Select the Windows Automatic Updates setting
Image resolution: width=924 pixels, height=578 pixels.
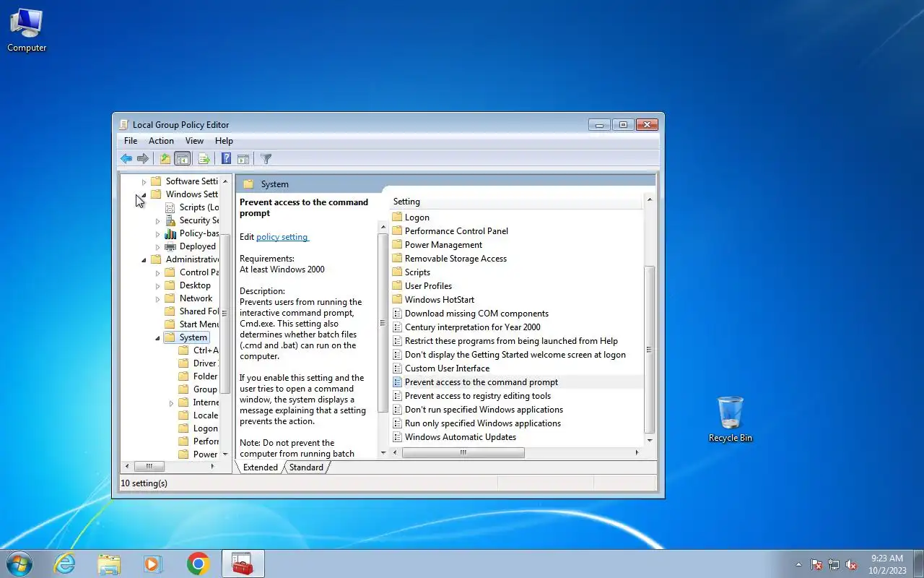click(460, 437)
